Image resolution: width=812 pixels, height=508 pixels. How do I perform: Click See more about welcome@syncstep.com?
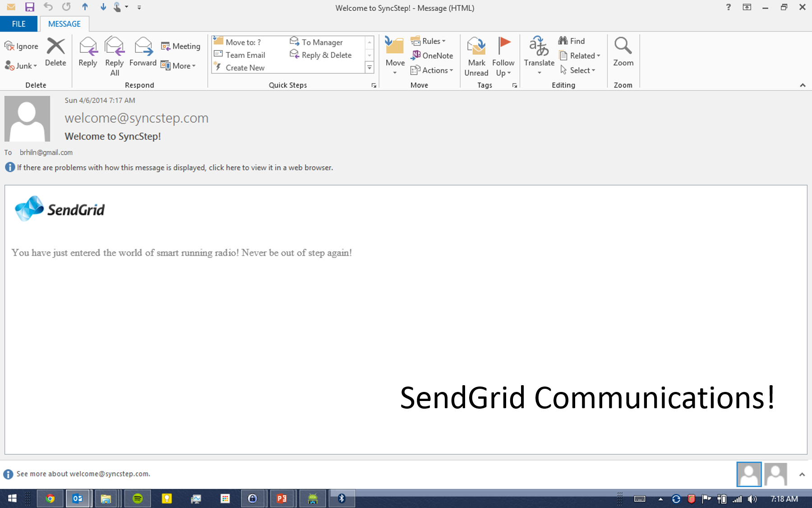pos(83,474)
